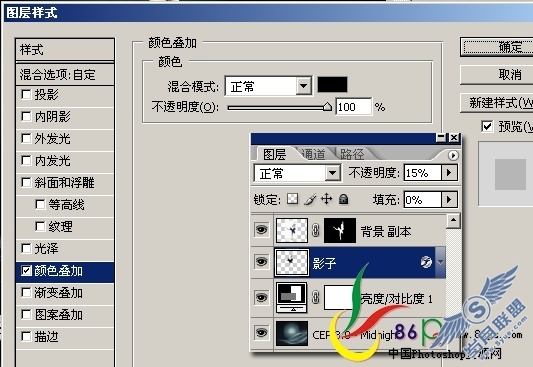Click the lock transparent pixels icon
The image size is (533, 367).
click(x=292, y=199)
